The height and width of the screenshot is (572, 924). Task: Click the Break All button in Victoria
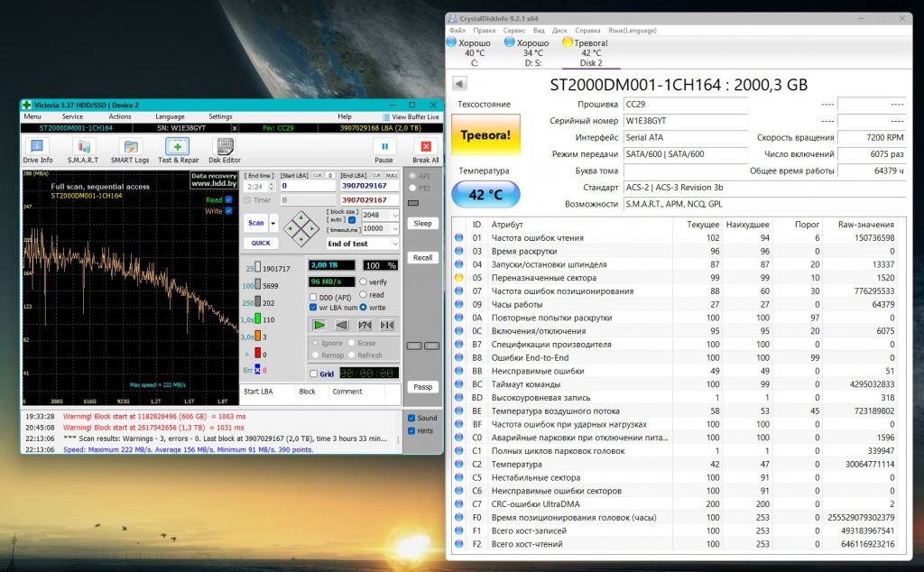(426, 150)
